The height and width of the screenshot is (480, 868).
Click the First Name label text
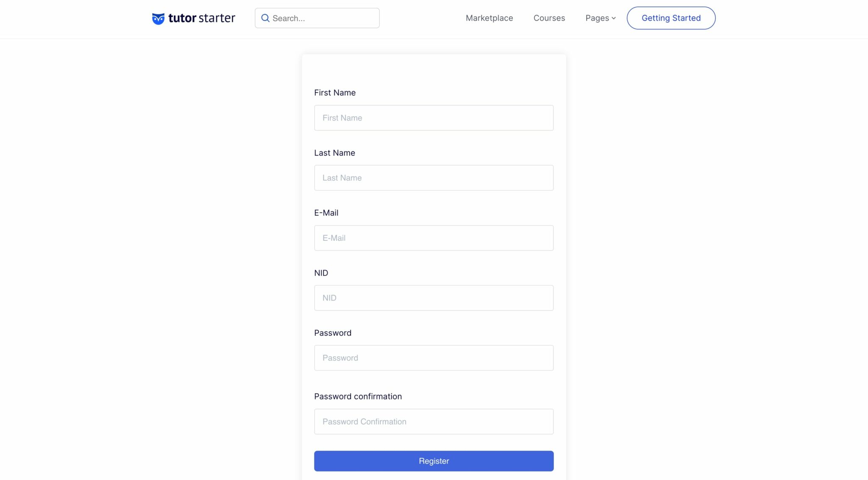(x=334, y=92)
